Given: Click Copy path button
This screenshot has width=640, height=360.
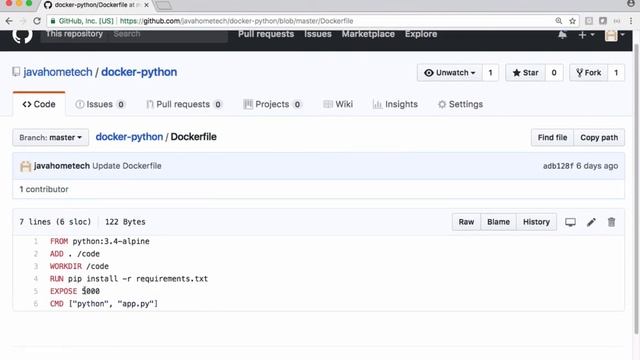Looking at the screenshot, I should (599, 138).
